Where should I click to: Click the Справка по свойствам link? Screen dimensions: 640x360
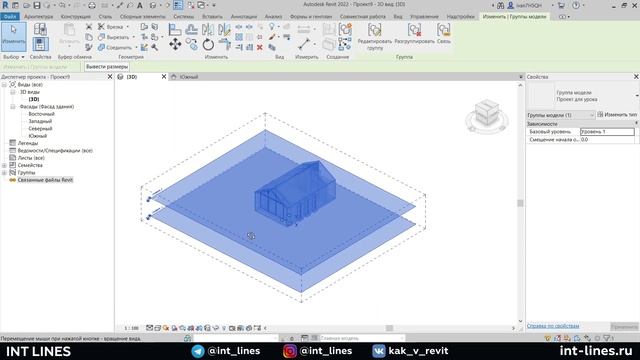tap(553, 326)
